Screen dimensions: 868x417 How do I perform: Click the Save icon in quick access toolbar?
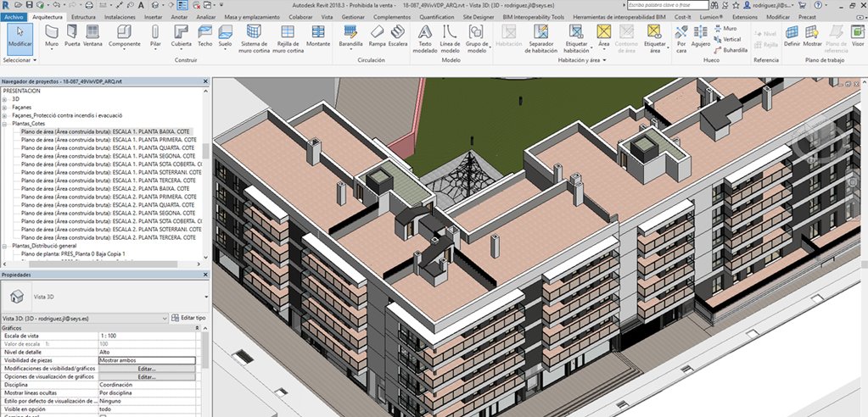coord(31,5)
